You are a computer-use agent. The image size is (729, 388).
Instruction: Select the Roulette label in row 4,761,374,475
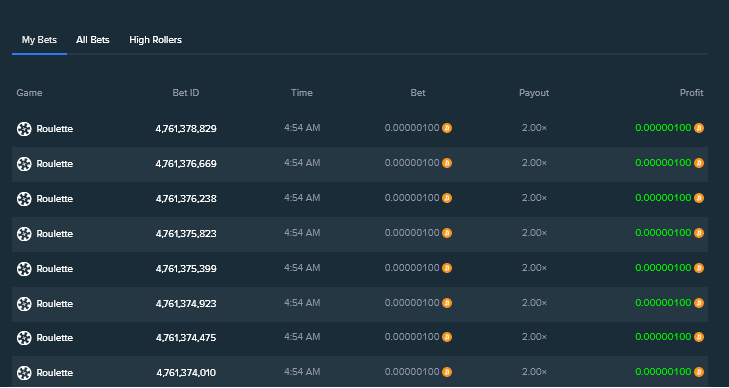coord(55,338)
